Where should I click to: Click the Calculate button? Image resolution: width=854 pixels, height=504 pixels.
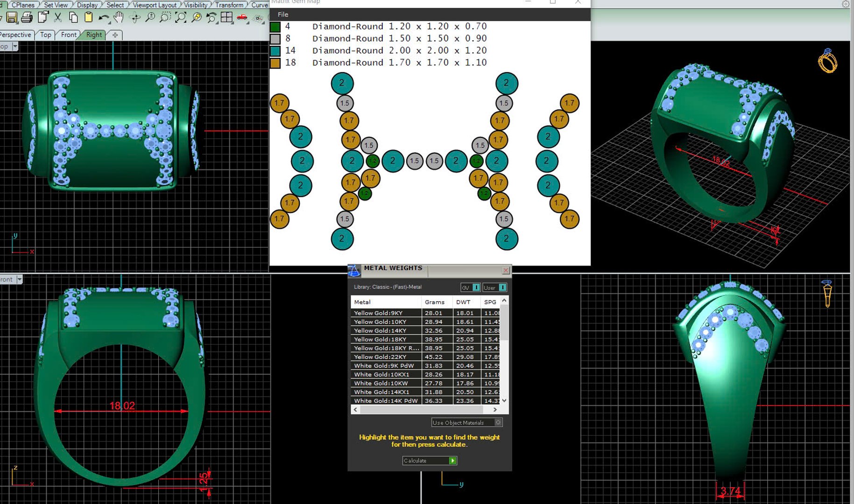click(430, 461)
